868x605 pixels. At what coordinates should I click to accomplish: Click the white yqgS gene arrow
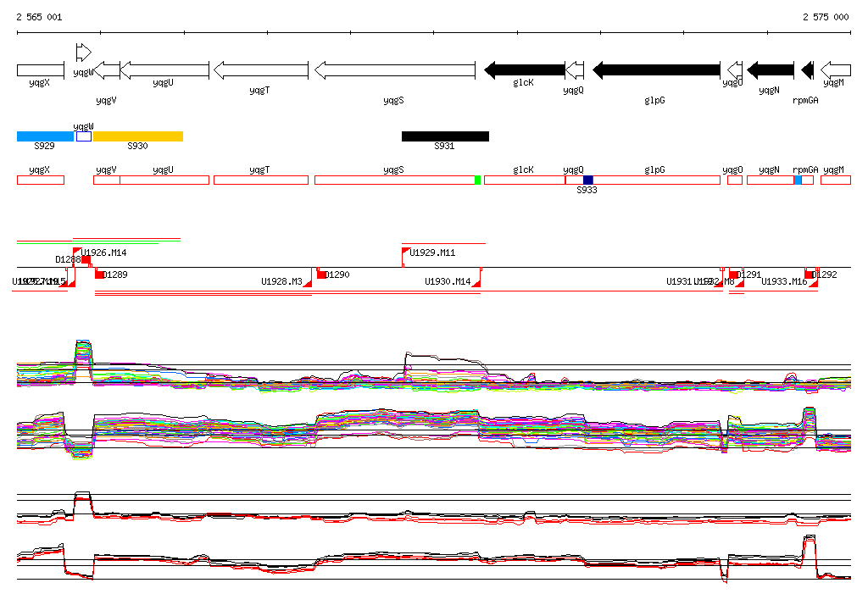tap(394, 70)
